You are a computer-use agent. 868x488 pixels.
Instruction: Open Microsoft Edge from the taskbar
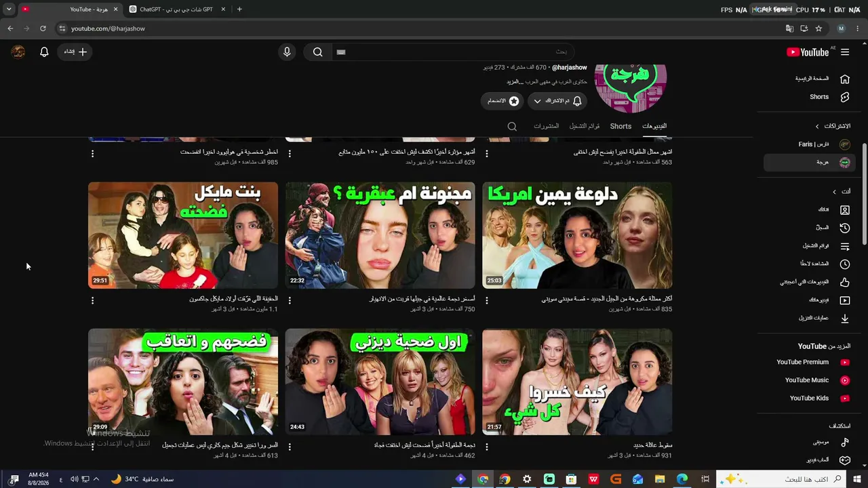point(682,479)
